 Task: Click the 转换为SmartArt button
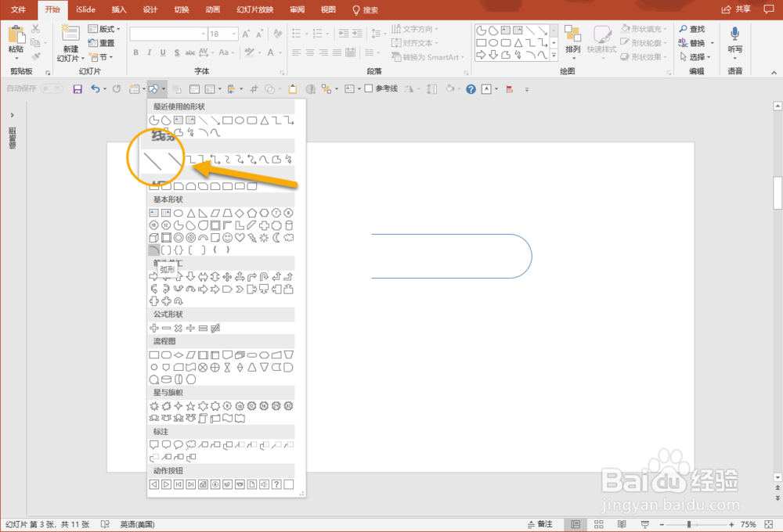[428, 56]
